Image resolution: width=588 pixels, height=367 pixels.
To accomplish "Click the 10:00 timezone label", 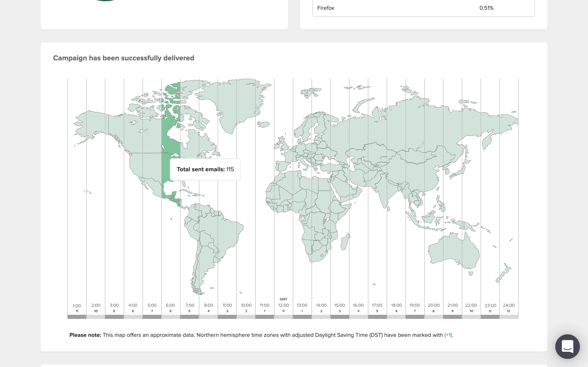I will 246,305.
